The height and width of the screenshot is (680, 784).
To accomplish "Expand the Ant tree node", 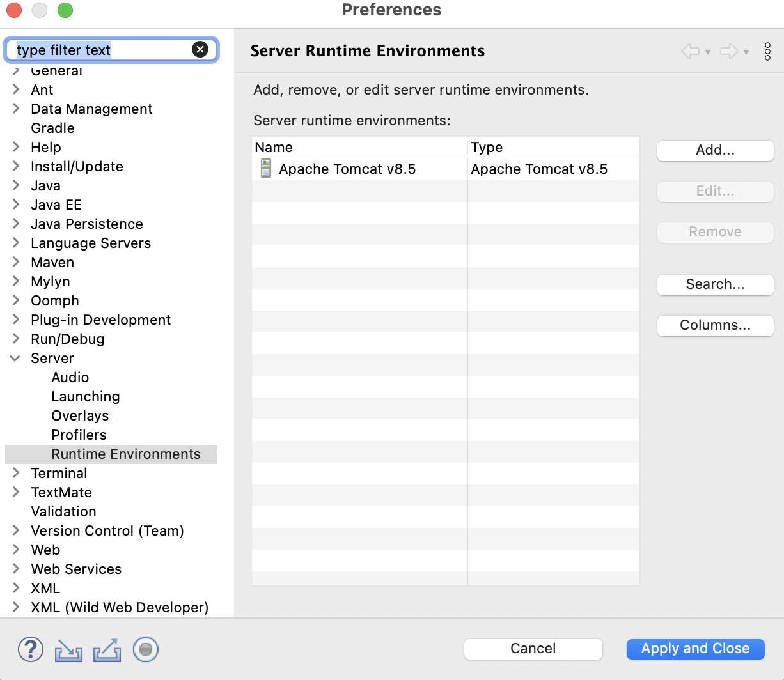I will [x=16, y=89].
